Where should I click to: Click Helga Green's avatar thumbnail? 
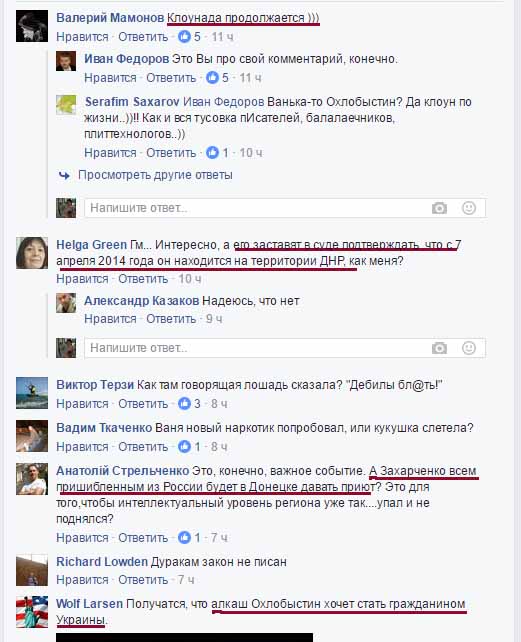click(x=32, y=253)
